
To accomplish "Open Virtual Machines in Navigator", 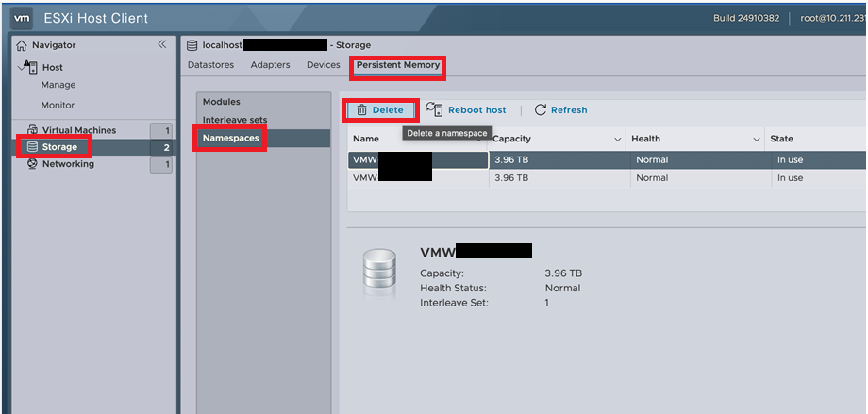I will tap(79, 130).
